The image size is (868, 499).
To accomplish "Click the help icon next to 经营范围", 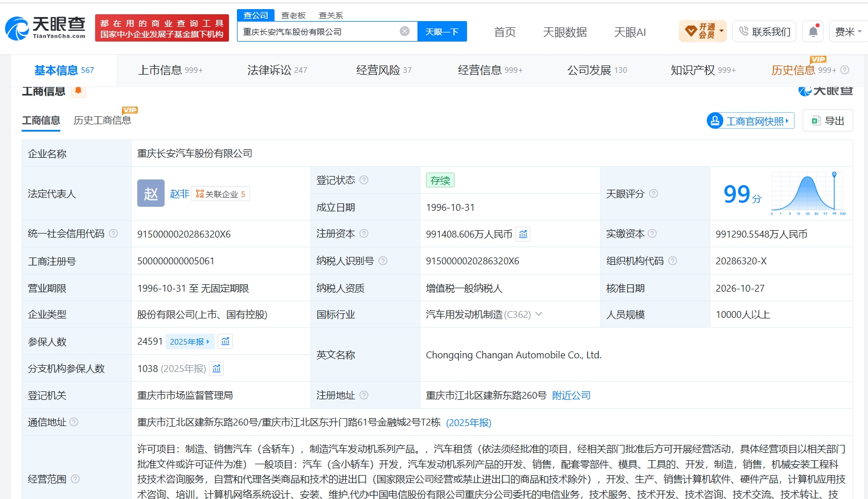I will [75, 479].
